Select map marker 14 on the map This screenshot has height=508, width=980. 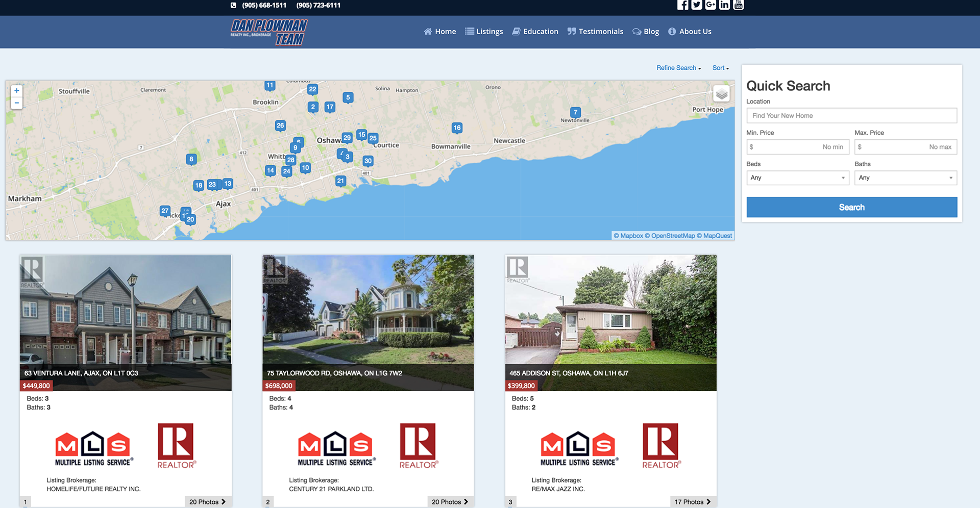click(x=271, y=171)
